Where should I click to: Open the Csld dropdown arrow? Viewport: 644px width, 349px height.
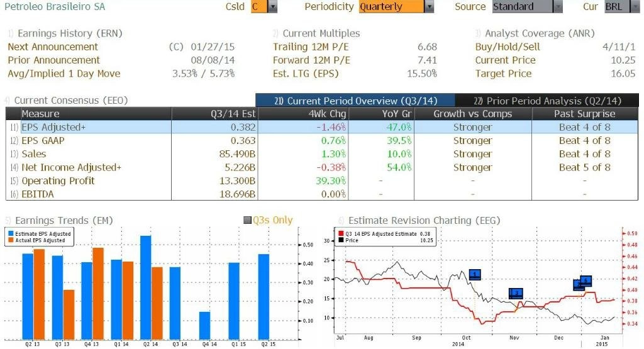273,6
